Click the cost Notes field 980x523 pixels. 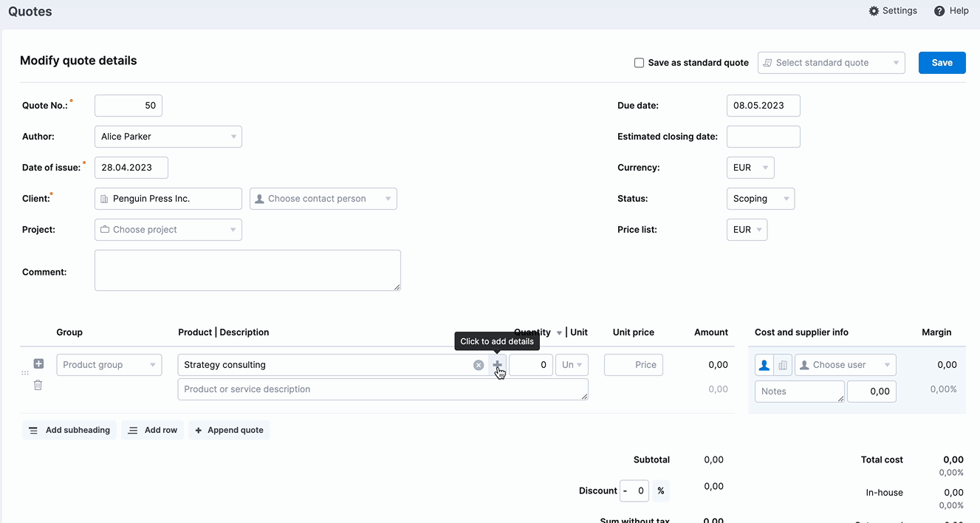[800, 392]
